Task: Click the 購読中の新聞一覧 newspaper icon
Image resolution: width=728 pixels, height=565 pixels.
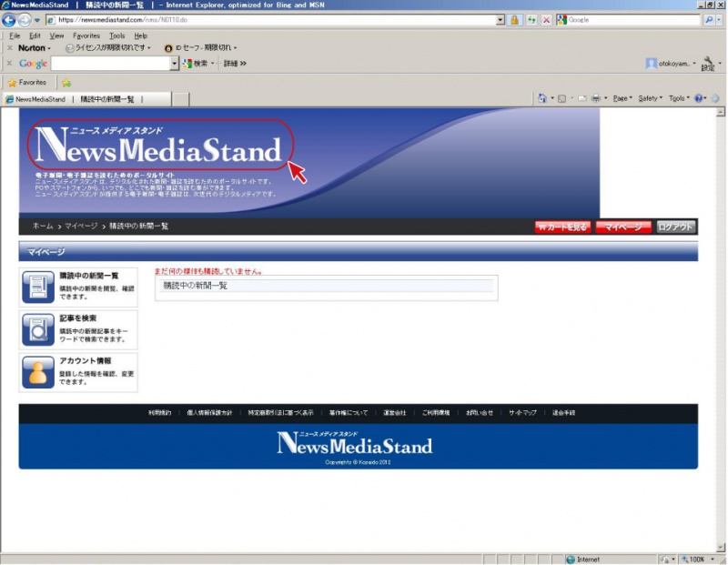Action: [x=38, y=287]
